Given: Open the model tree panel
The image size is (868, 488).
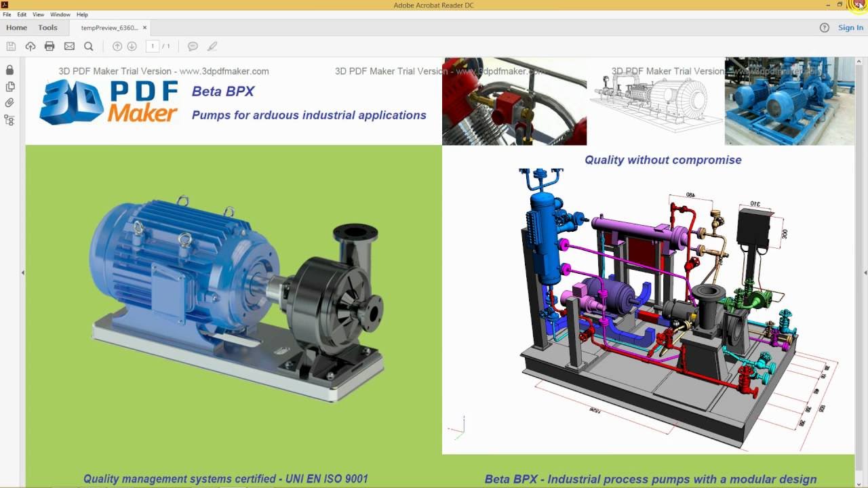Looking at the screenshot, I should (9, 120).
